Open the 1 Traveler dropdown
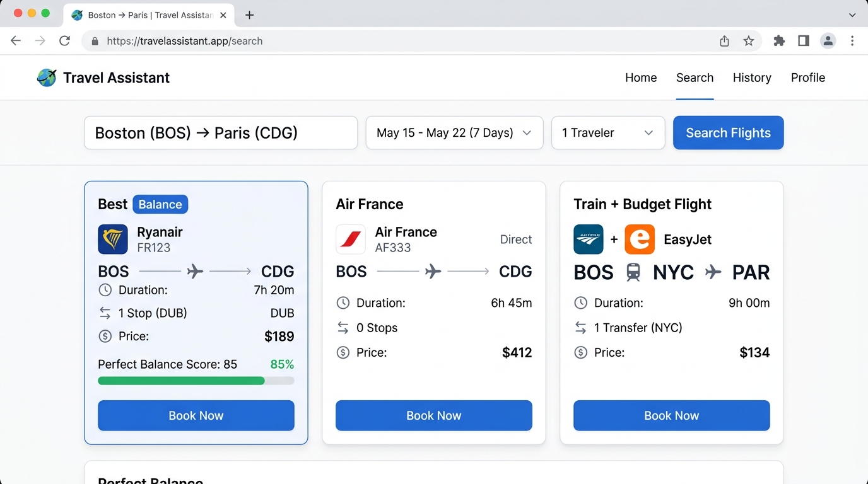 pyautogui.click(x=608, y=133)
